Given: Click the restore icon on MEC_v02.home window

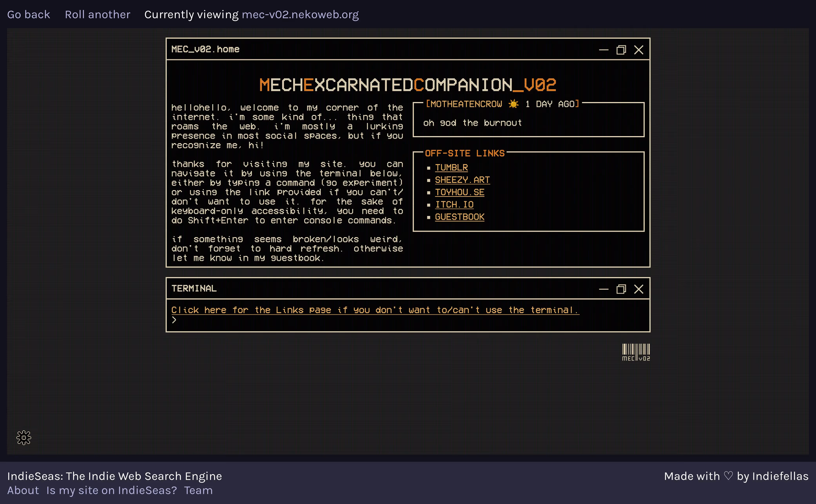Looking at the screenshot, I should click(621, 50).
